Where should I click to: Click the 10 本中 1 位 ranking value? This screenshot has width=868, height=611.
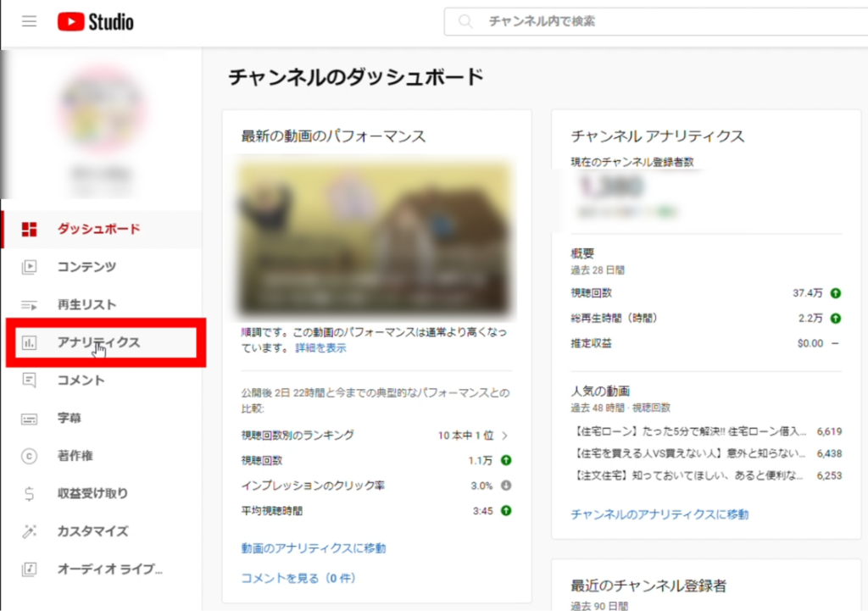coord(465,436)
